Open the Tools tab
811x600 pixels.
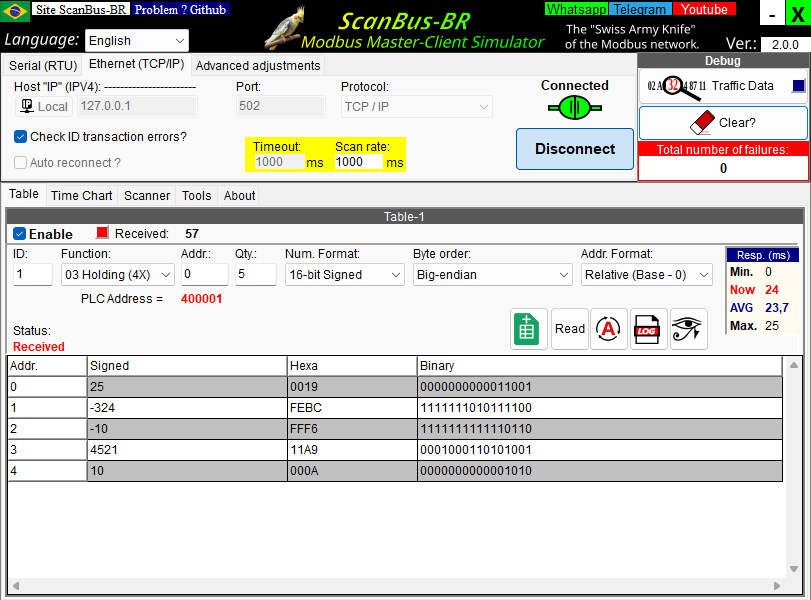tap(197, 196)
